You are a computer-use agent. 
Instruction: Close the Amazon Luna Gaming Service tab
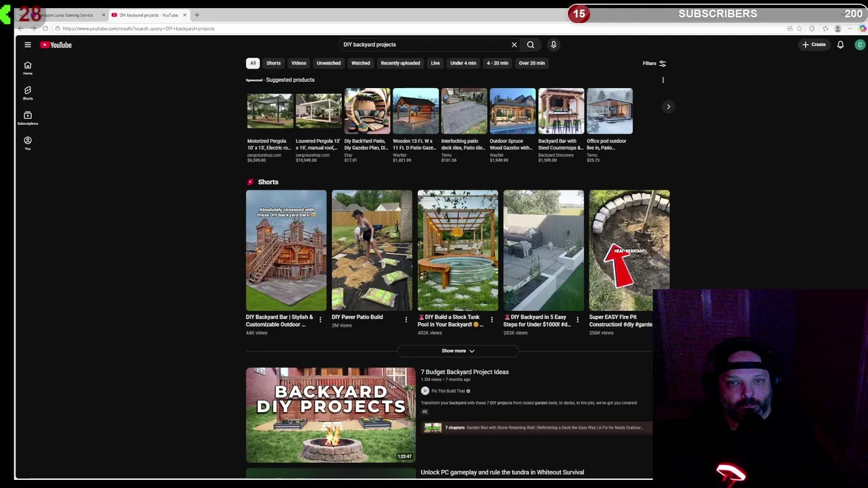(104, 15)
